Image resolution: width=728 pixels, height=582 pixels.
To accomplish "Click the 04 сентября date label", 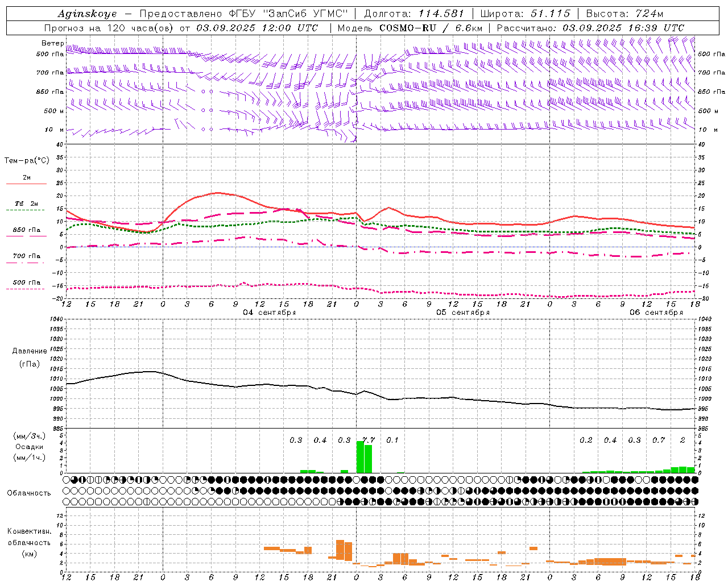I will (269, 313).
